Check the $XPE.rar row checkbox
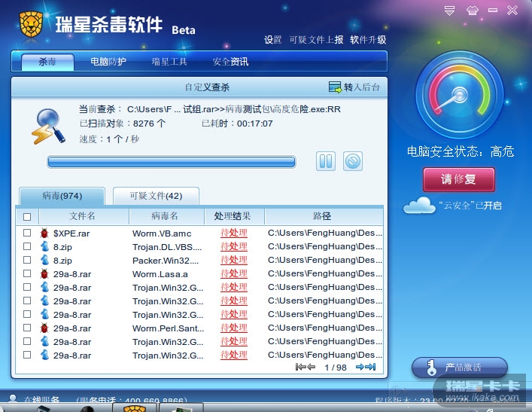532x412 pixels. (27, 233)
